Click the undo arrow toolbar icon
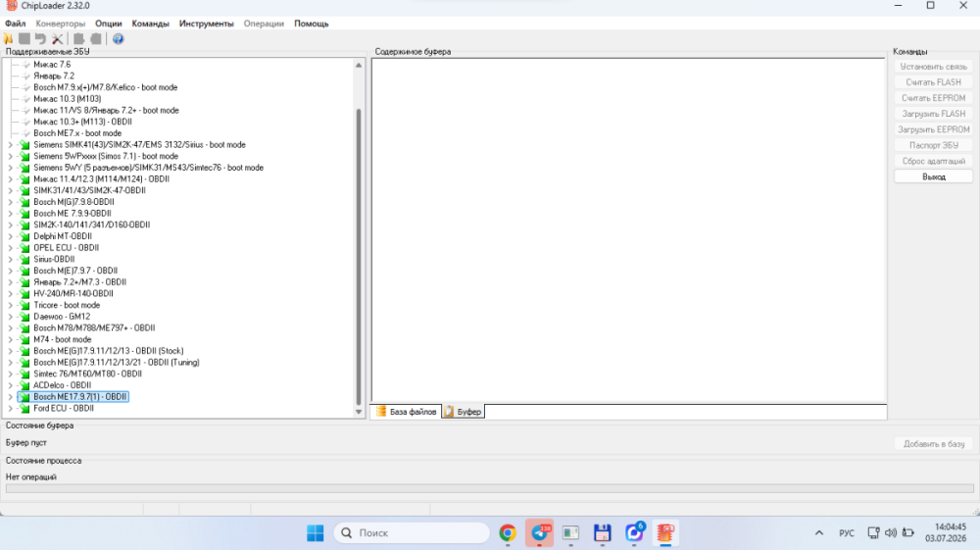The height and width of the screenshot is (550, 980). 40,39
